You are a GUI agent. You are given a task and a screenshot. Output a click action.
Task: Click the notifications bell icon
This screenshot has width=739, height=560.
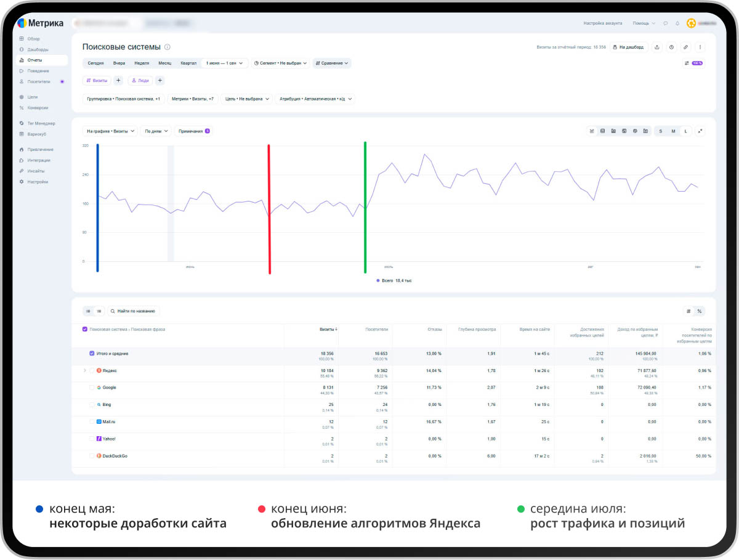click(677, 23)
